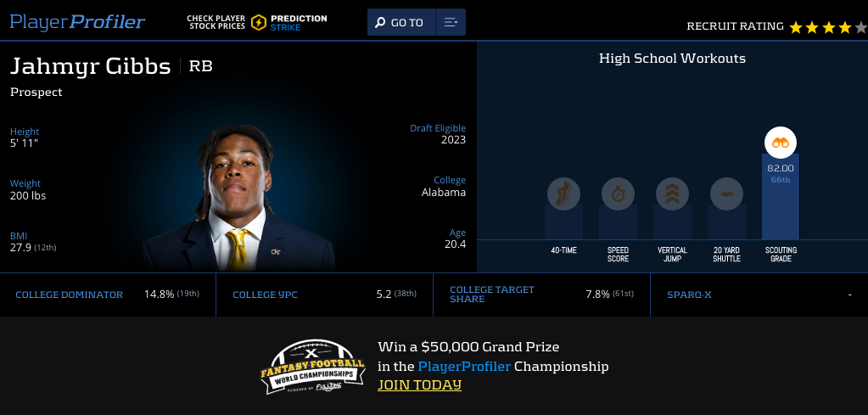The height and width of the screenshot is (415, 868).
Task: Select the SPARQ-X stat cell
Action: tap(759, 294)
